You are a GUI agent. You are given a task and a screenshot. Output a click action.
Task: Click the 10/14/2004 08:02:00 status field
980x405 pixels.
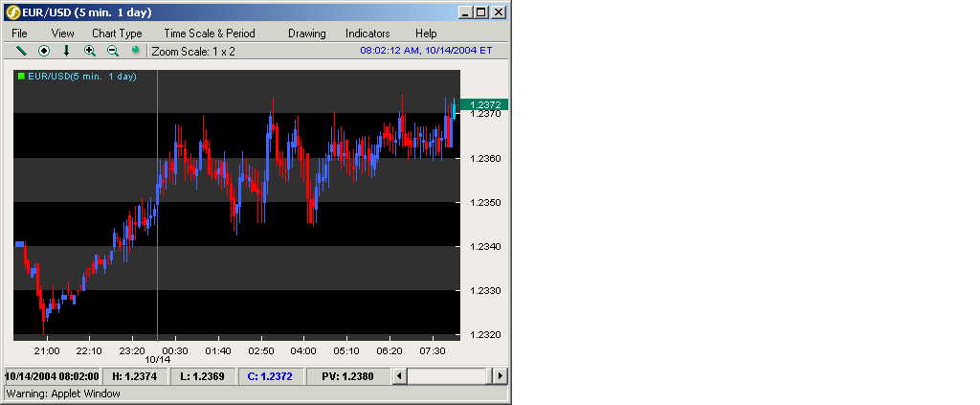53,376
